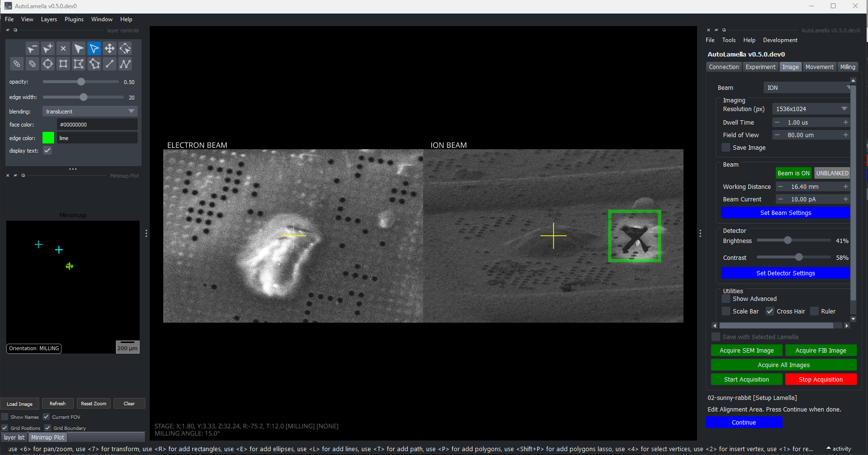Open the Beam selection dropdown
Screen dimensions: 868x455
point(807,87)
